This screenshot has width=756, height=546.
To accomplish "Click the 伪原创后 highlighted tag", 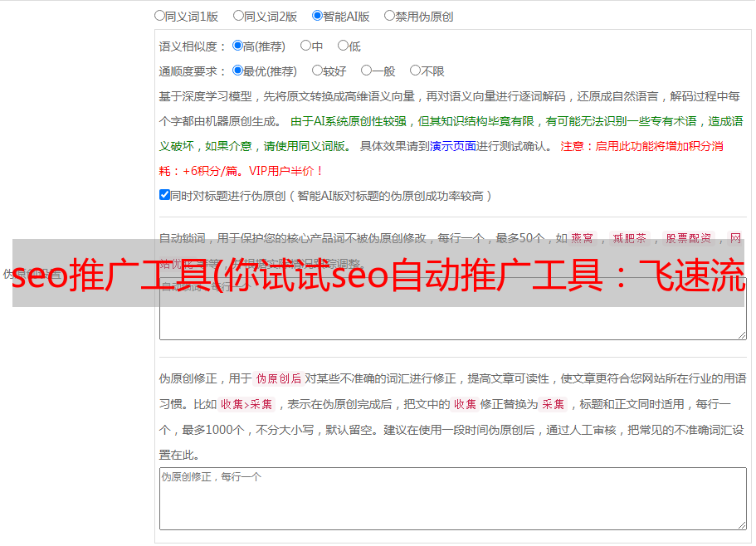I will 279,378.
